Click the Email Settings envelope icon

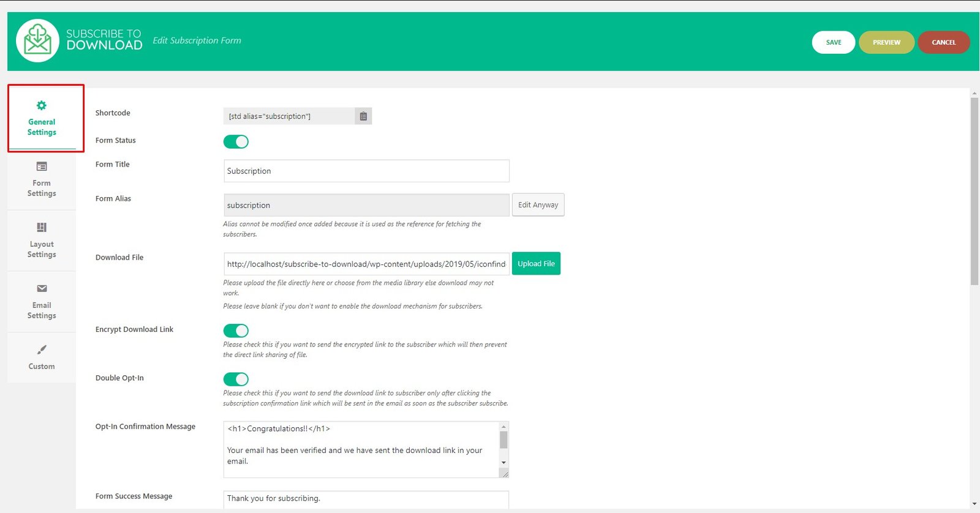tap(42, 288)
